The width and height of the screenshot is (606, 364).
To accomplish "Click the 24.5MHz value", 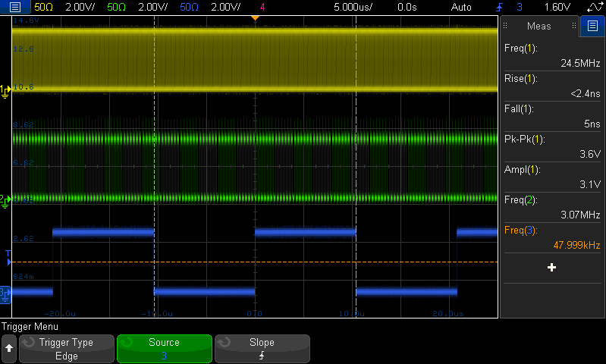I will (x=580, y=64).
